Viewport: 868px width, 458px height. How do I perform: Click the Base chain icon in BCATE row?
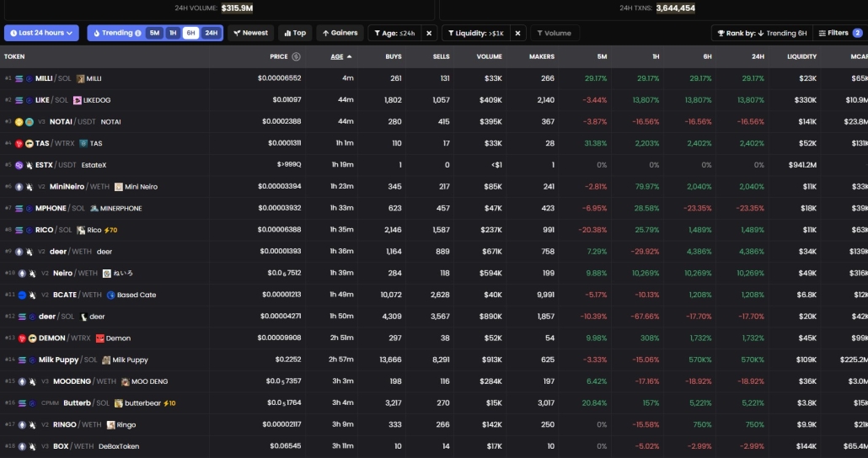[x=22, y=295]
